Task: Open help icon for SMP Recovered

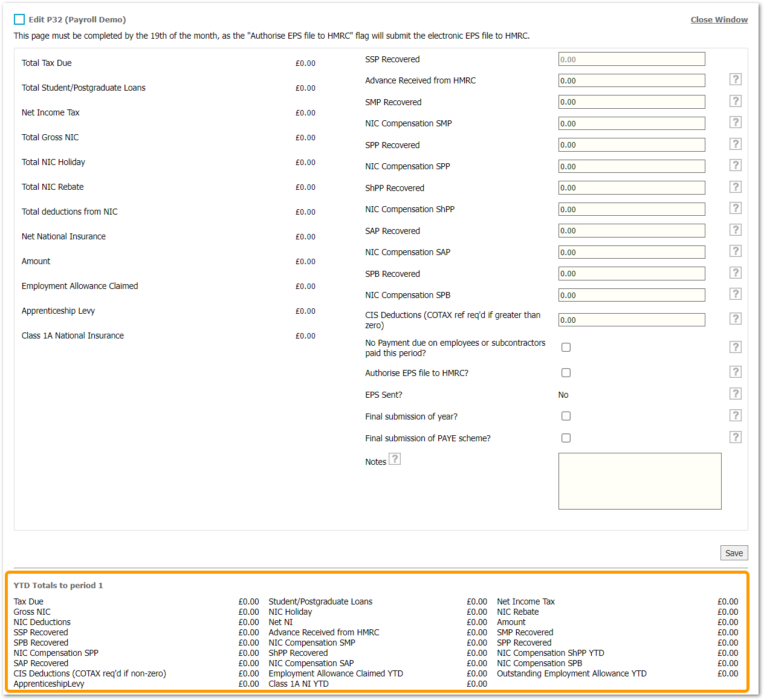Action: (x=735, y=102)
